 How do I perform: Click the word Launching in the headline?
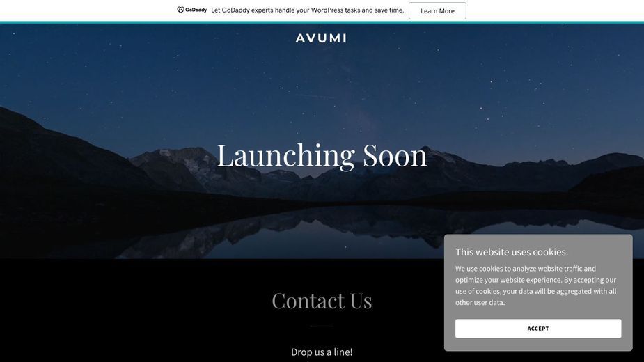(286, 156)
